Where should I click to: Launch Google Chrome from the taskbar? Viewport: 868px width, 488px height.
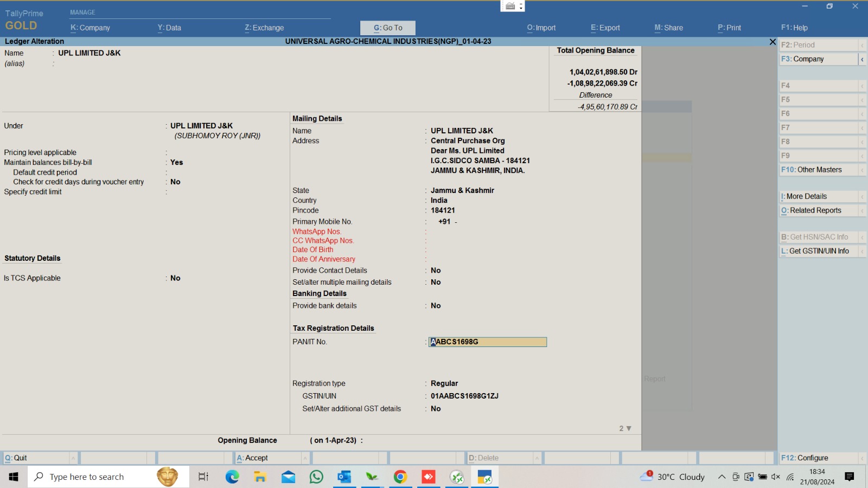[400, 477]
